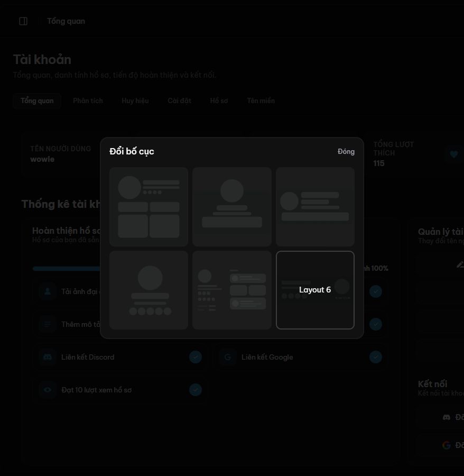Click the checkmark for Đạt 10 lượt xem
Image resolution: width=464 pixels, height=476 pixels.
196,390
